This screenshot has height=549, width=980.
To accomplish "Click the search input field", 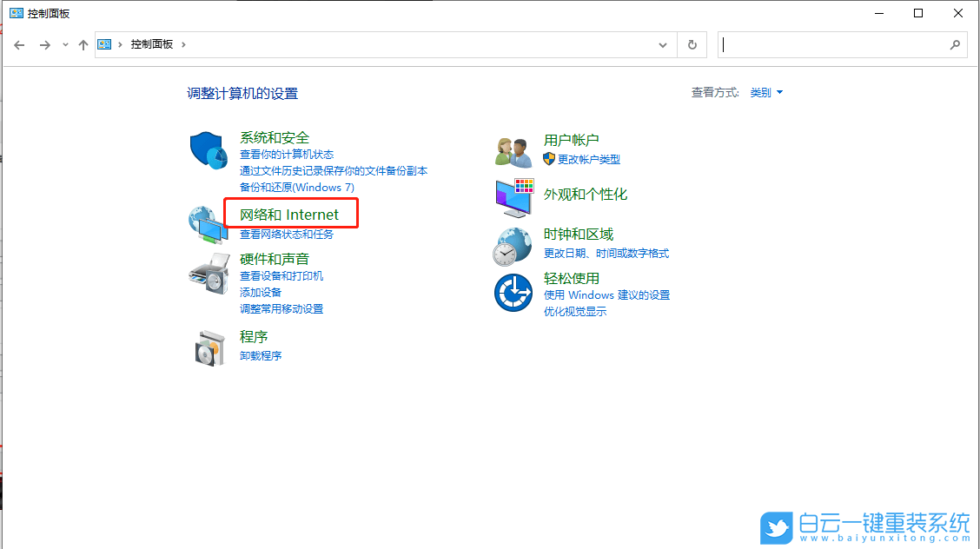I will point(834,44).
